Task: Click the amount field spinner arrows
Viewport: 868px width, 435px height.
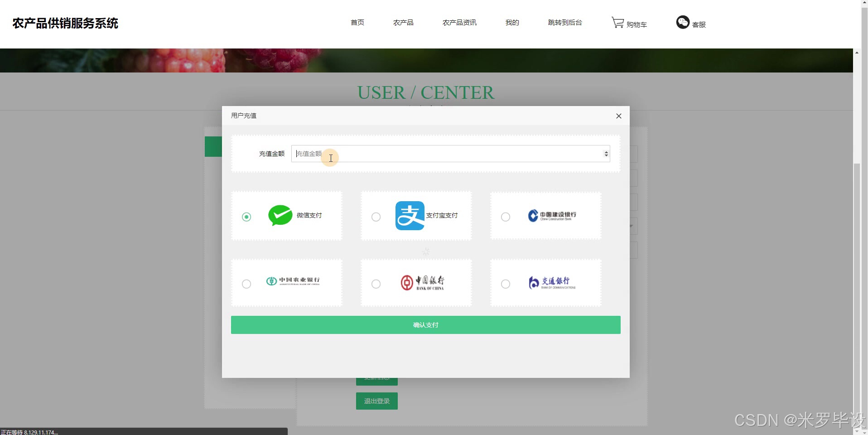Action: pyautogui.click(x=606, y=154)
